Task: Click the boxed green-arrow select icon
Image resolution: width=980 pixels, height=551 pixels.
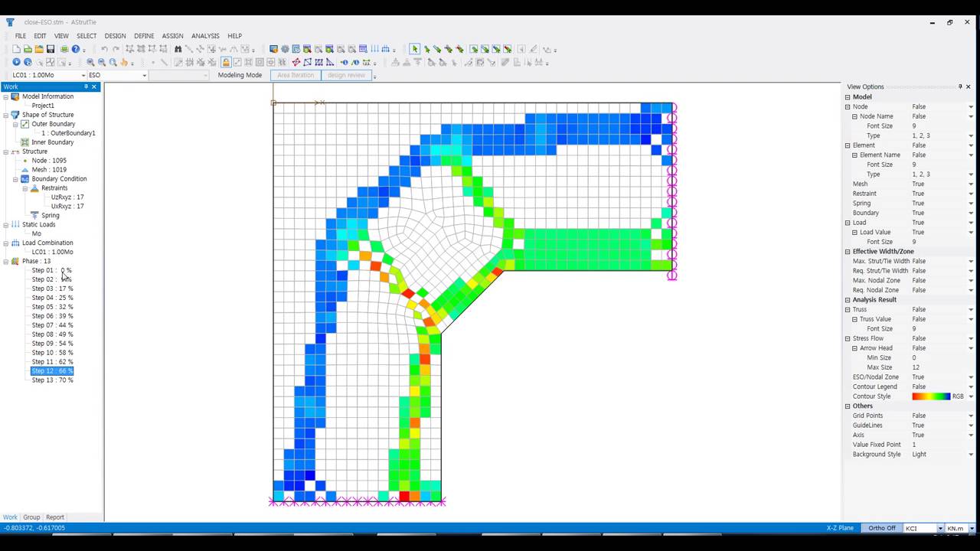Action: [474, 49]
